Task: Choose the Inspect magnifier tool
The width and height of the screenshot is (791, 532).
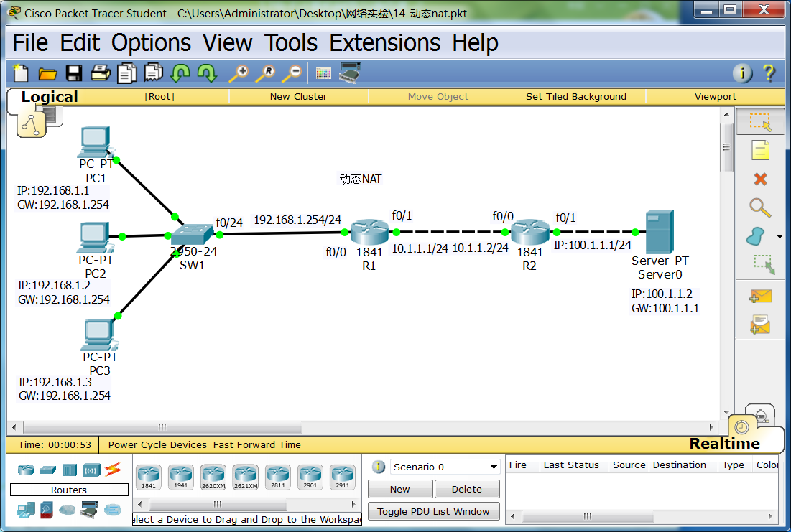Action: click(x=760, y=207)
